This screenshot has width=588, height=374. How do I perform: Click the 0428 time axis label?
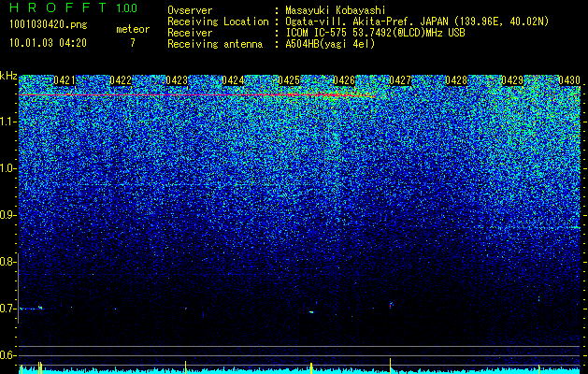tap(456, 80)
